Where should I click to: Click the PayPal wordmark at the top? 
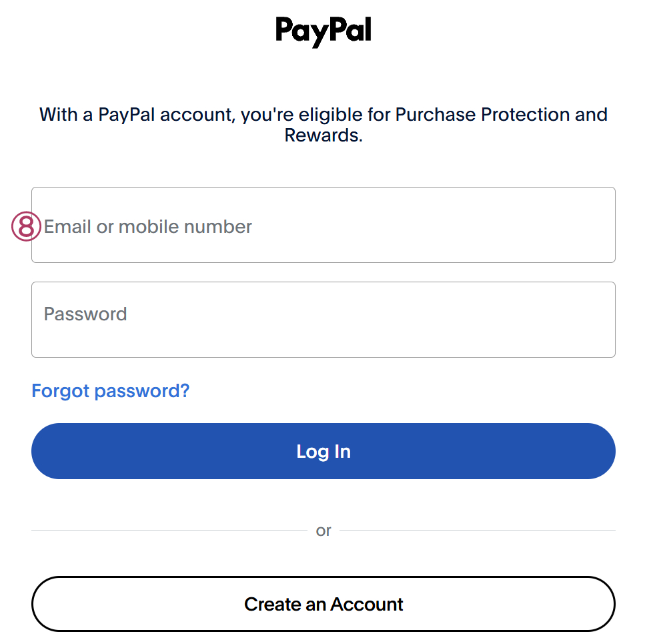coord(323,31)
